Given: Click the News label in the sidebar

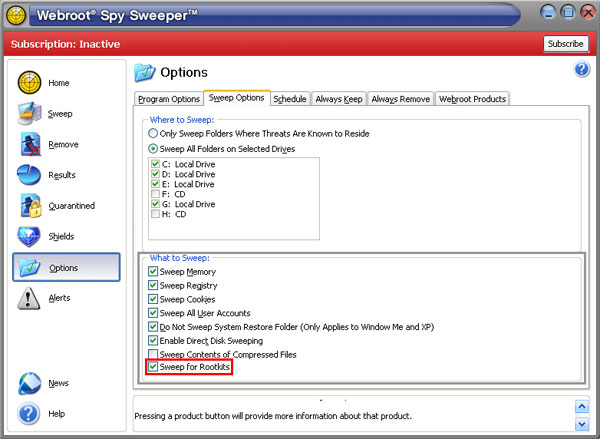Looking at the screenshot, I should pyautogui.click(x=58, y=383).
